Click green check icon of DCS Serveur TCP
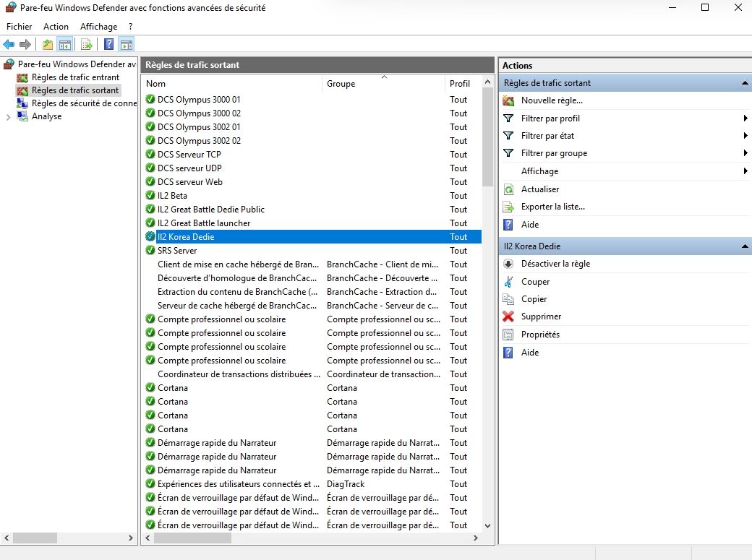Screen dimensions: 752x560 click(x=150, y=155)
